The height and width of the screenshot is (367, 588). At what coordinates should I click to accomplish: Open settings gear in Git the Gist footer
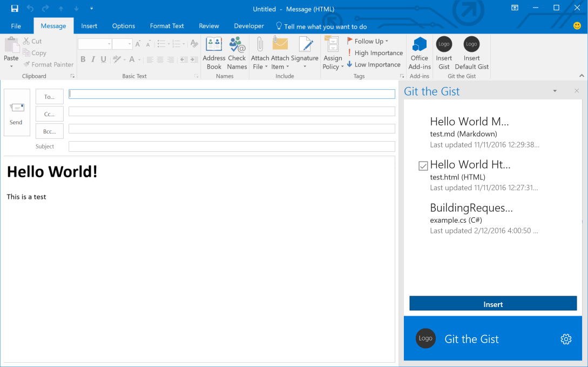click(x=566, y=339)
